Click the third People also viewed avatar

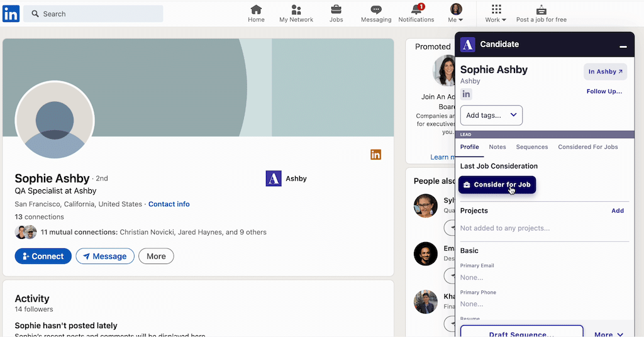[426, 302]
